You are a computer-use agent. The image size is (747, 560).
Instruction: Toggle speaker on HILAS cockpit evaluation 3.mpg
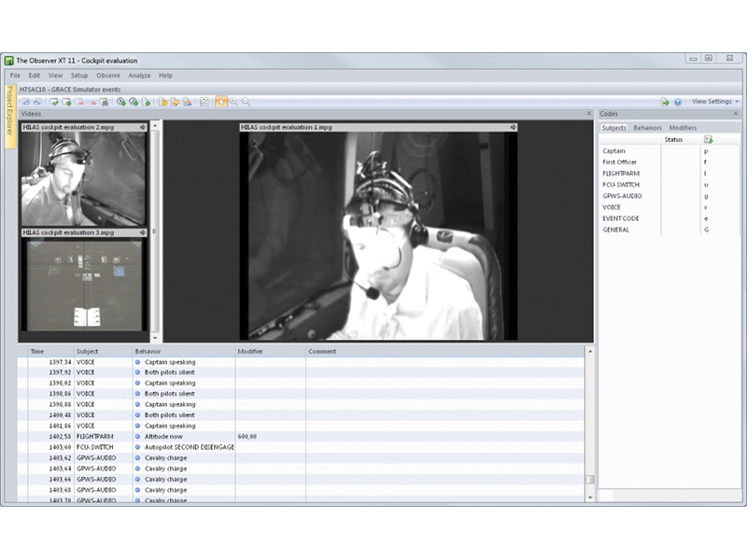[143, 232]
